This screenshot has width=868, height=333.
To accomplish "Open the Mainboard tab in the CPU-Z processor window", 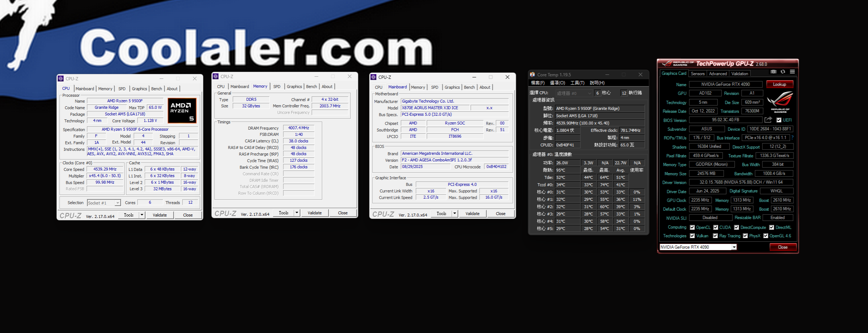I will [x=85, y=89].
